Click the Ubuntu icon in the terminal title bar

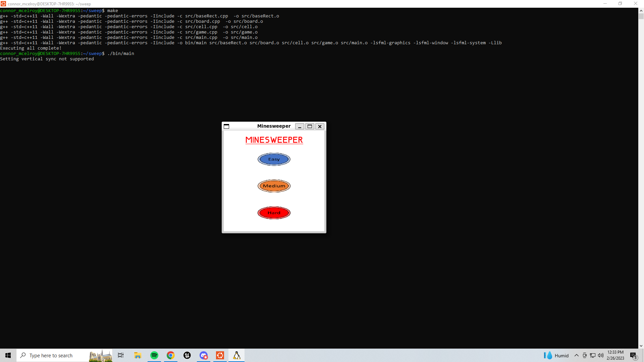click(3, 4)
